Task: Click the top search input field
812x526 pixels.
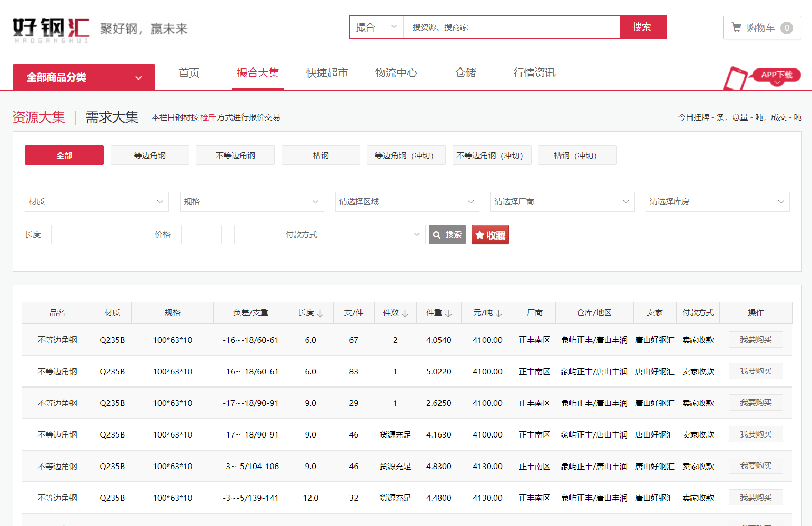Action: (x=510, y=27)
